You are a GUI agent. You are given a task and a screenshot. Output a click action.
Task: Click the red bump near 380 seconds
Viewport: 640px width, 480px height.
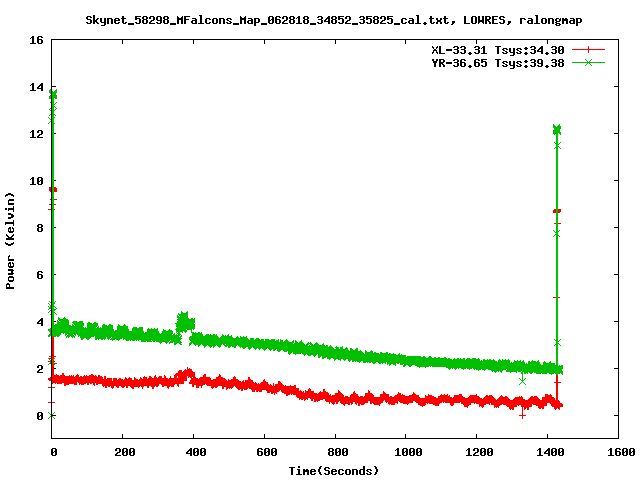tap(185, 375)
